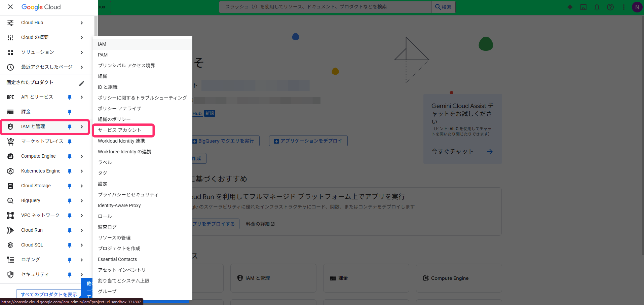Toggle the pin for BigQuery
This screenshot has width=644, height=305.
(70, 201)
